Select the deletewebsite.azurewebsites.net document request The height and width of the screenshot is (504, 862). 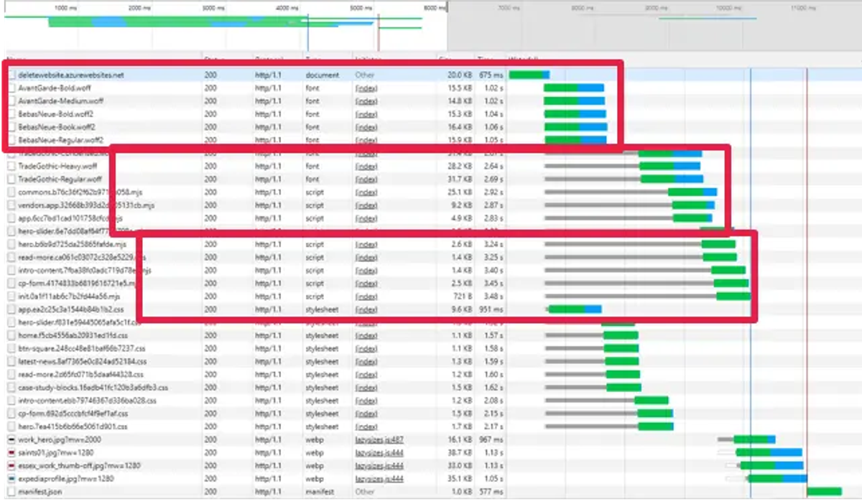[x=70, y=75]
